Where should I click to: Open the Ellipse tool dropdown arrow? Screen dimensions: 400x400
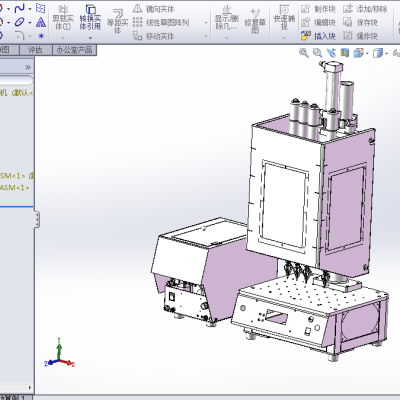click(x=30, y=23)
